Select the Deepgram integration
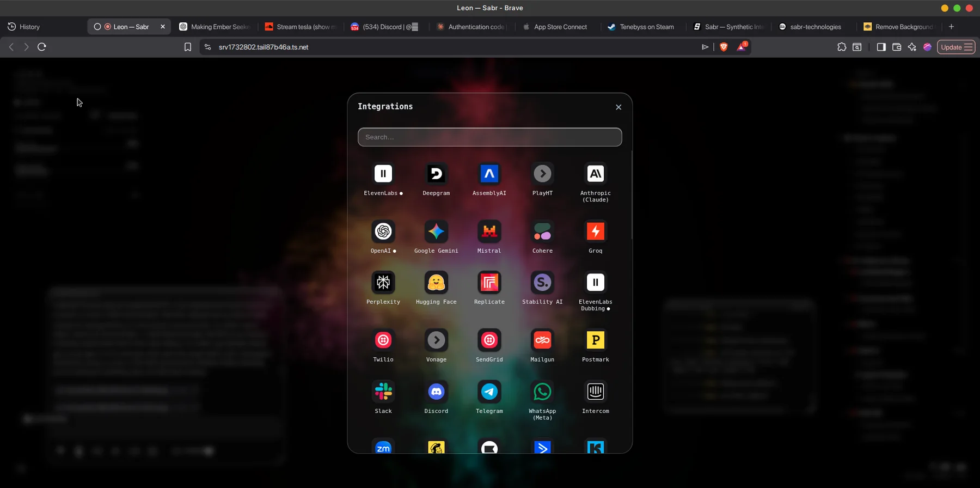The height and width of the screenshot is (488, 980). 436,174
